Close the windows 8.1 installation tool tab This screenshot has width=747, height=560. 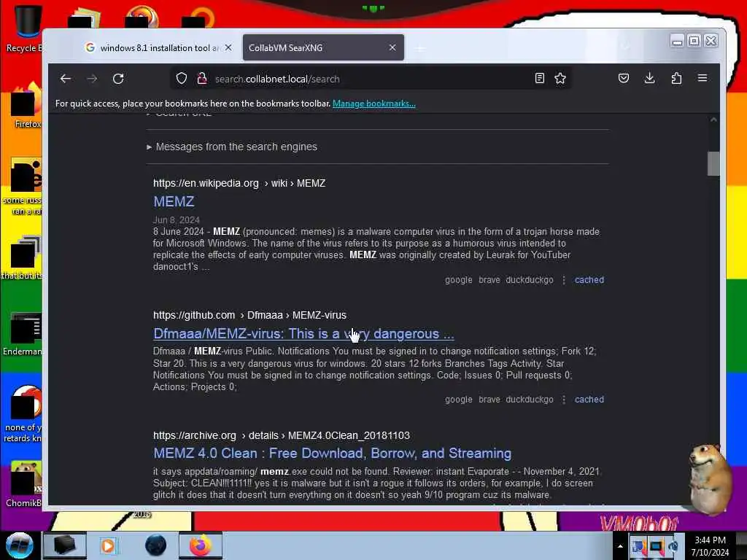228,47
